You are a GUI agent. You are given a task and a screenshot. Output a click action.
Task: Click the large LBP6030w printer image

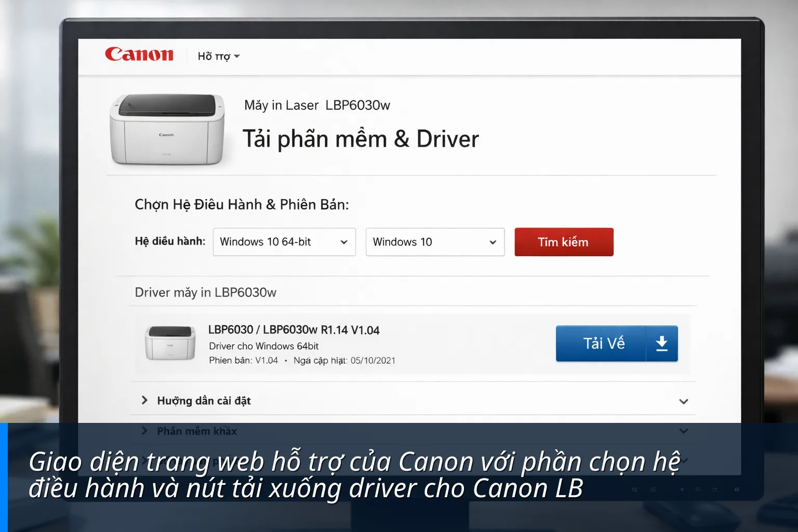coord(167,129)
